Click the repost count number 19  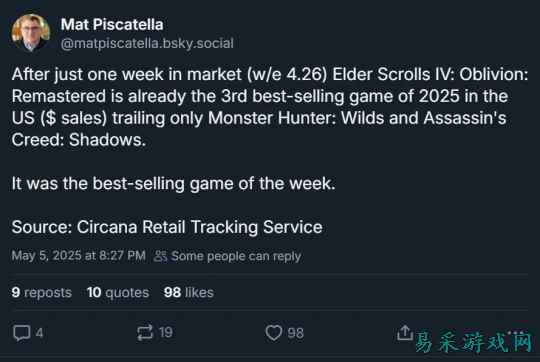click(166, 333)
